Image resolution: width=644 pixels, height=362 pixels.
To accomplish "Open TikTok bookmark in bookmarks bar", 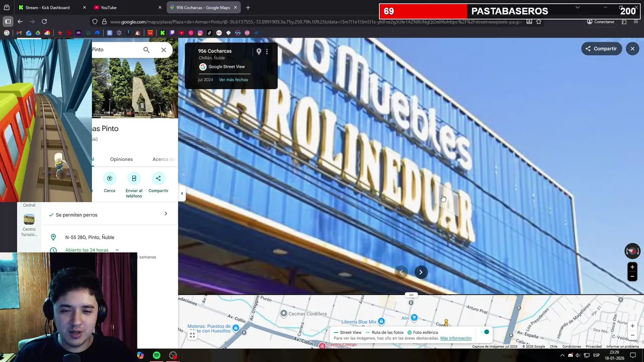I will (x=209, y=33).
